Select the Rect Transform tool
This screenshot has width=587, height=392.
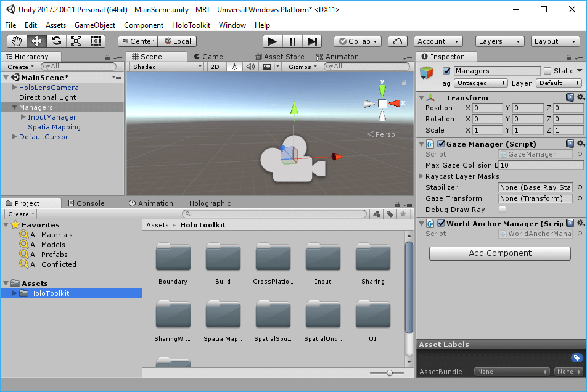pyautogui.click(x=96, y=41)
